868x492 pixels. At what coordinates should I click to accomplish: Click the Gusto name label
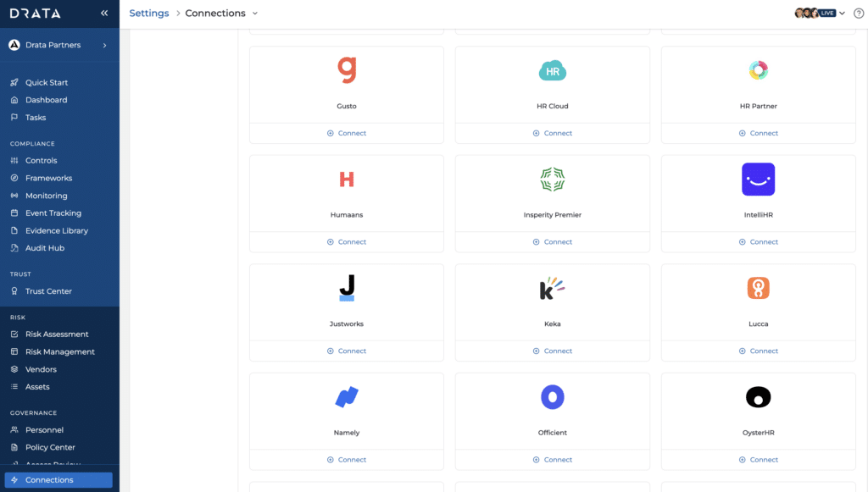[x=347, y=106]
